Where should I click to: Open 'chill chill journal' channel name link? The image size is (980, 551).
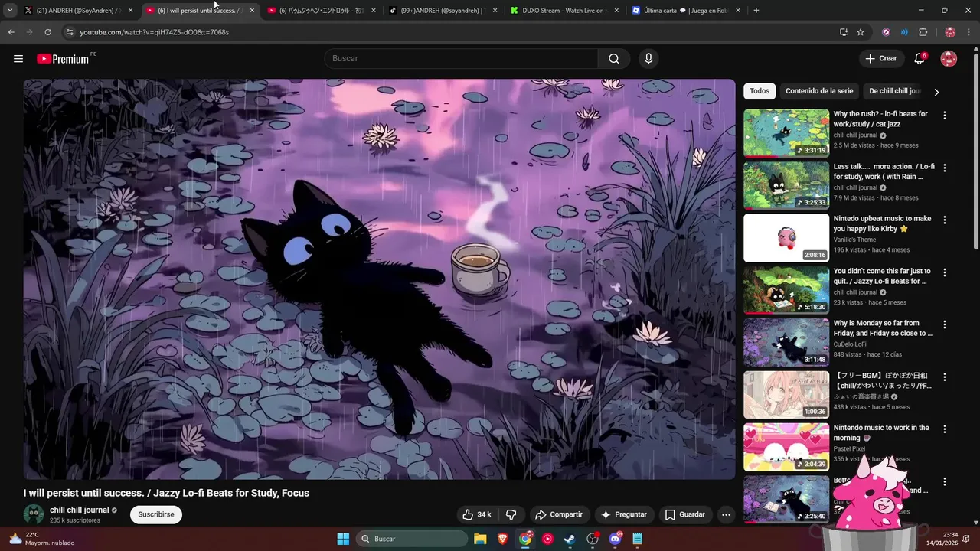coord(80,510)
